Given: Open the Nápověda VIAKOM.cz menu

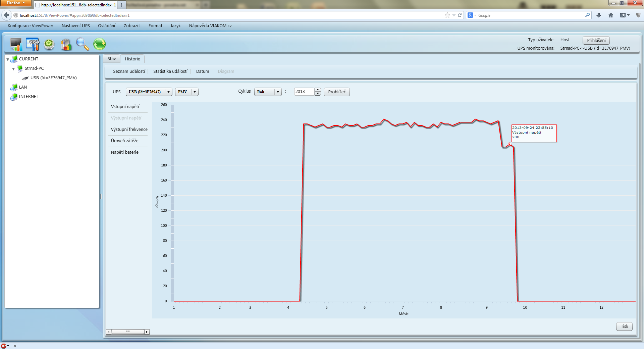Looking at the screenshot, I should click(x=210, y=26).
